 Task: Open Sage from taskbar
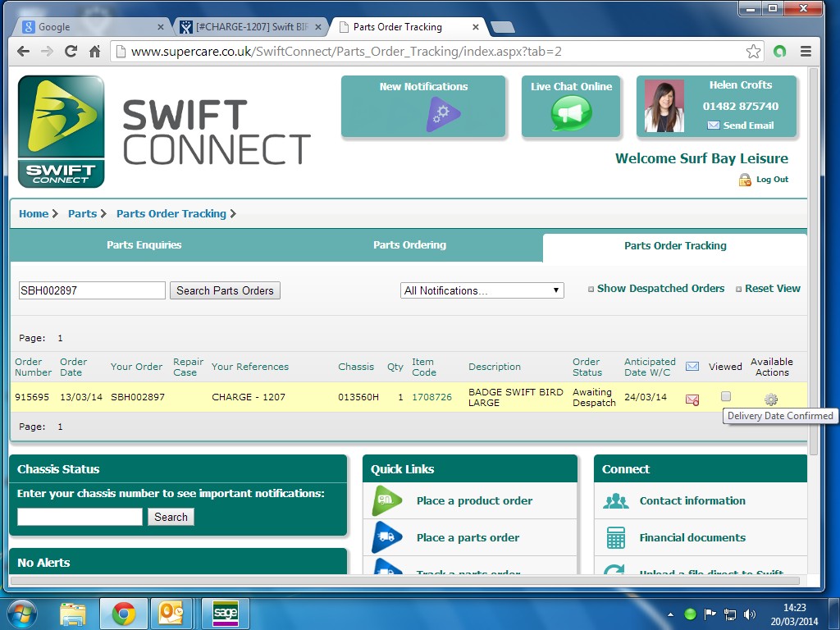pos(225,614)
